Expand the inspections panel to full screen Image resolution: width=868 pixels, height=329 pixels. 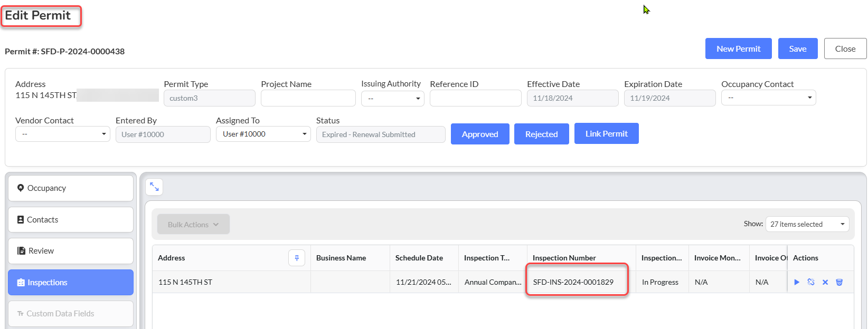[154, 187]
